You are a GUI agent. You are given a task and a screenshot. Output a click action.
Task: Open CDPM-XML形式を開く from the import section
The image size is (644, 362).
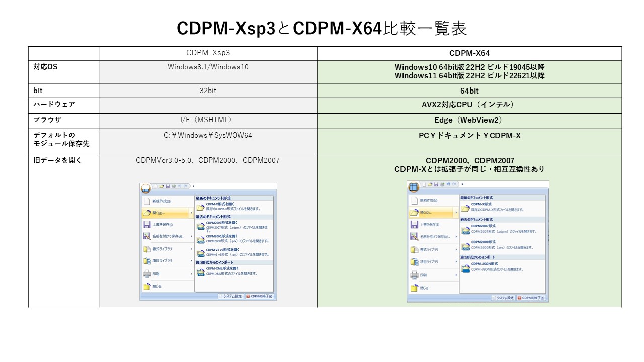(x=221, y=268)
